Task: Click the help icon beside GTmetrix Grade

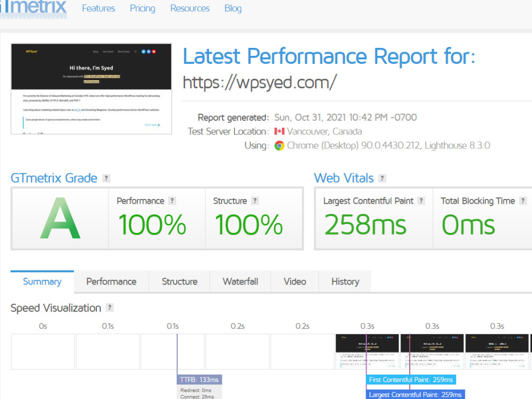Action: (106, 178)
